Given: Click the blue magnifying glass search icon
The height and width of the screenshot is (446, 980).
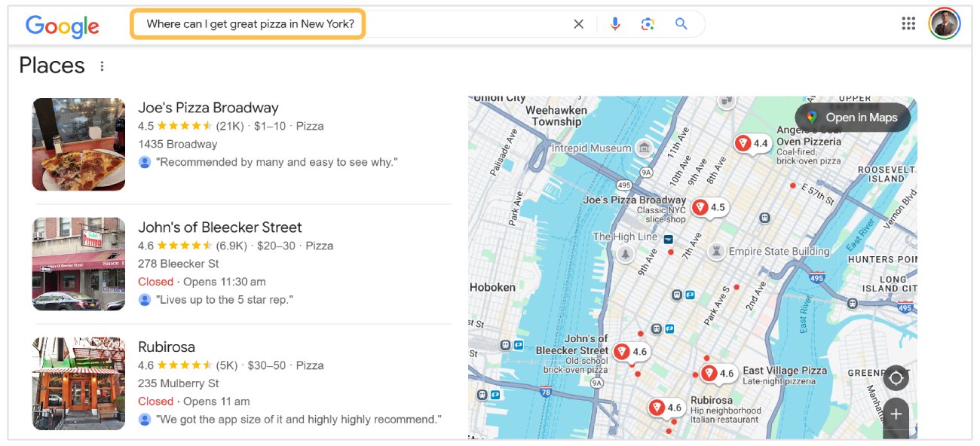Looking at the screenshot, I should click(x=681, y=24).
